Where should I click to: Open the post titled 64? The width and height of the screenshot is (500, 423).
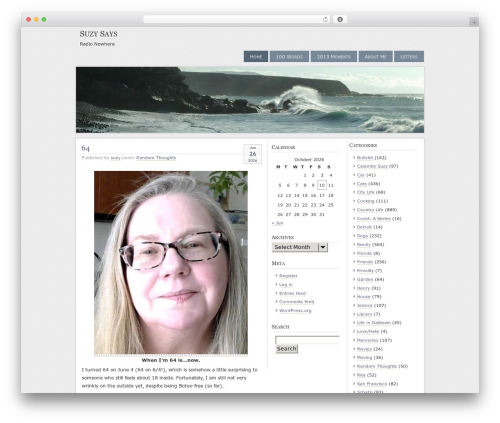[85, 148]
